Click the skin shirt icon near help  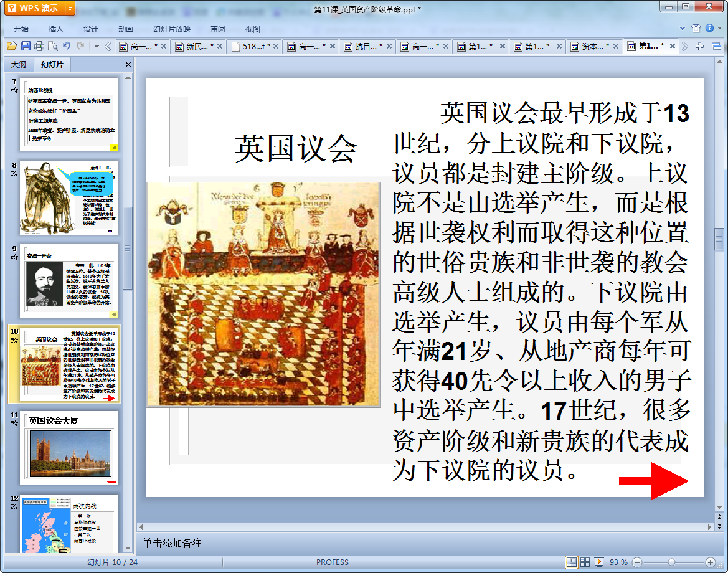(696, 28)
